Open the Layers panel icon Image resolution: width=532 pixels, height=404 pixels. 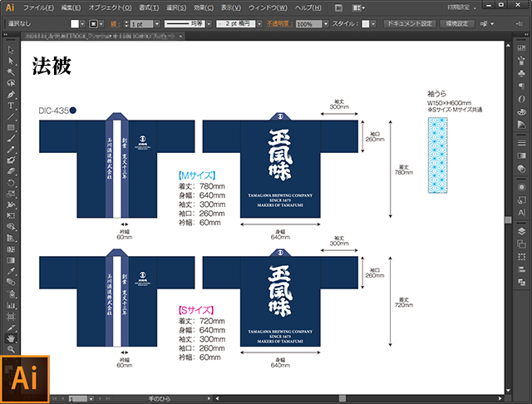tap(521, 231)
